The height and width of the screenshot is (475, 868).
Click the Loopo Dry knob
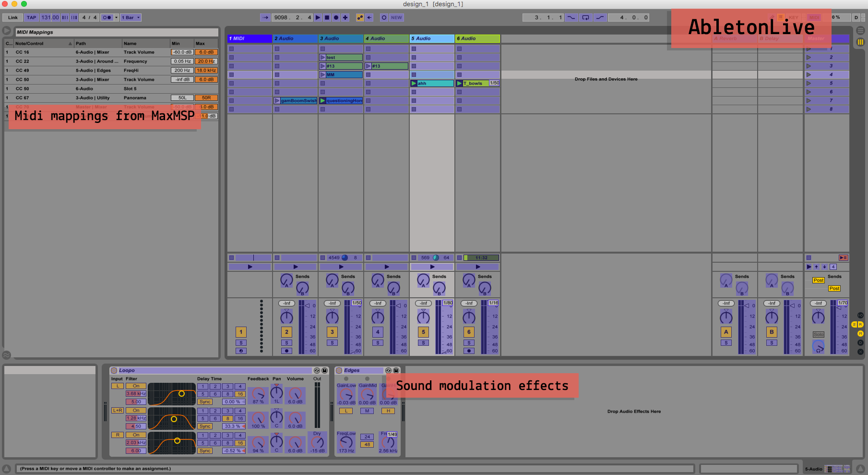[x=317, y=442]
